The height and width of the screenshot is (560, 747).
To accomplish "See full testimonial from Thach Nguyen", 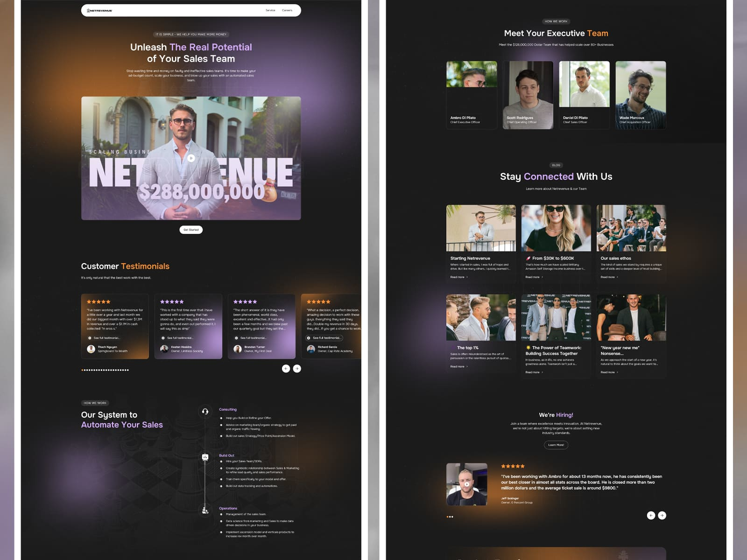I will [104, 338].
